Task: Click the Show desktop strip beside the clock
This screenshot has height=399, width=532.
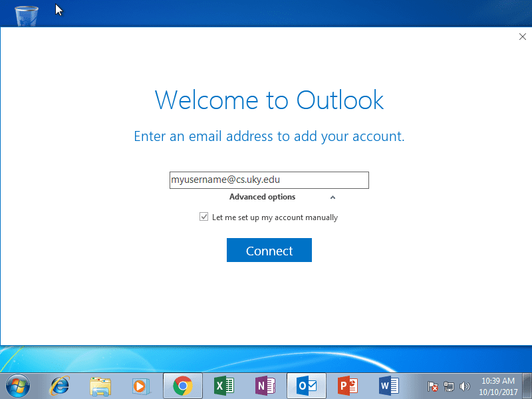Action: pyautogui.click(x=527, y=386)
